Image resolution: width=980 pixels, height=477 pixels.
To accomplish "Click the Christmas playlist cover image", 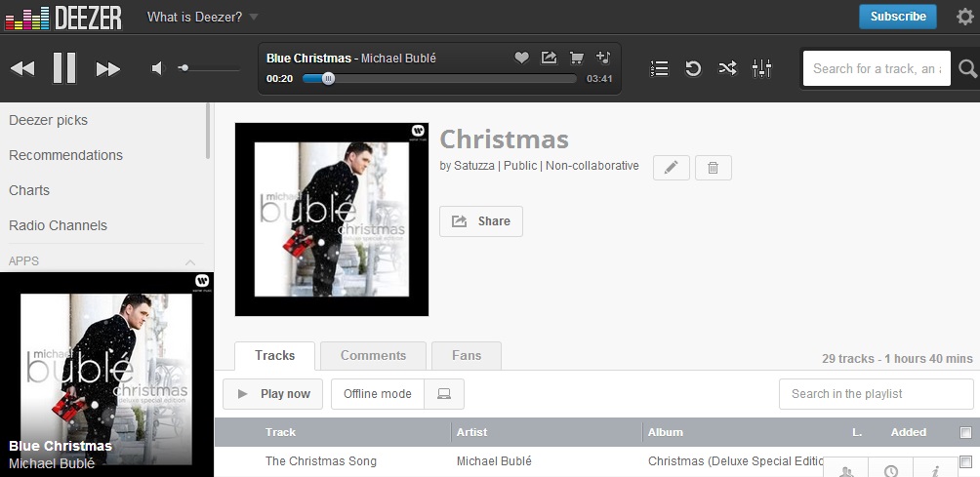I will pos(332,219).
